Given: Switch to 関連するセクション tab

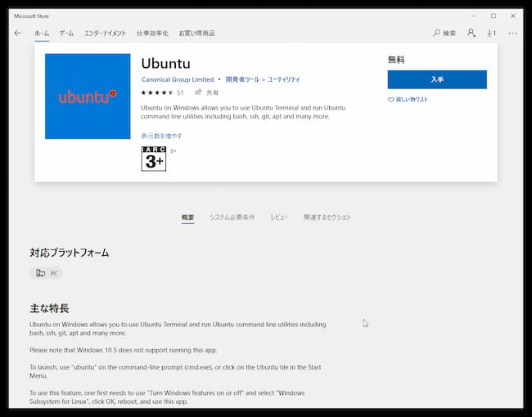Looking at the screenshot, I should tap(327, 217).
